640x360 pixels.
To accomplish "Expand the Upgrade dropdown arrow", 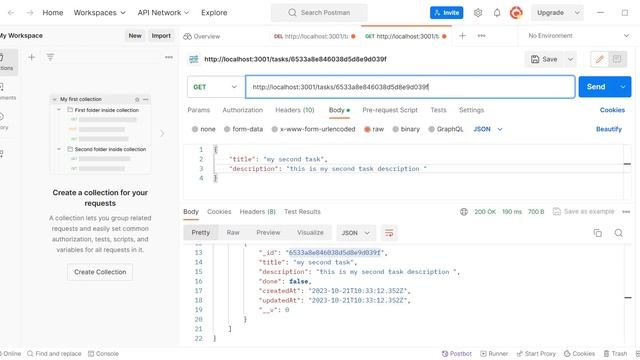I will click(x=577, y=13).
